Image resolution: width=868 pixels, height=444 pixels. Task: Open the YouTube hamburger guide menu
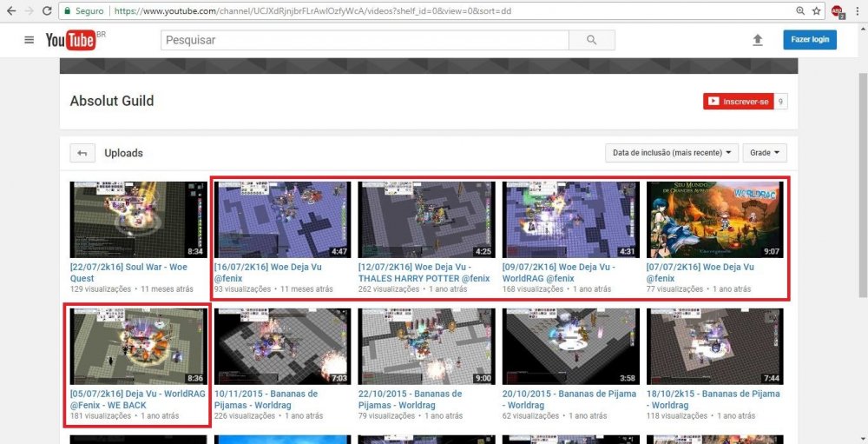pyautogui.click(x=30, y=40)
